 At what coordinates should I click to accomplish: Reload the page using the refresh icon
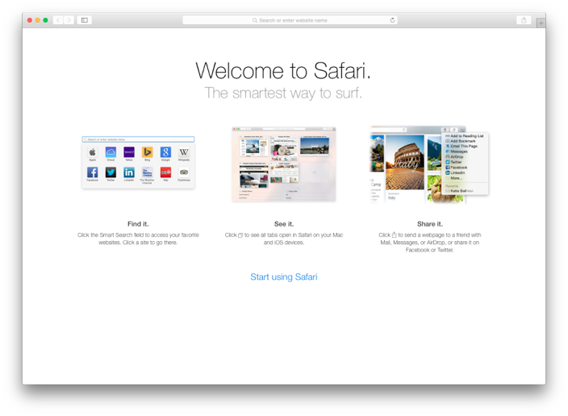pyautogui.click(x=392, y=20)
